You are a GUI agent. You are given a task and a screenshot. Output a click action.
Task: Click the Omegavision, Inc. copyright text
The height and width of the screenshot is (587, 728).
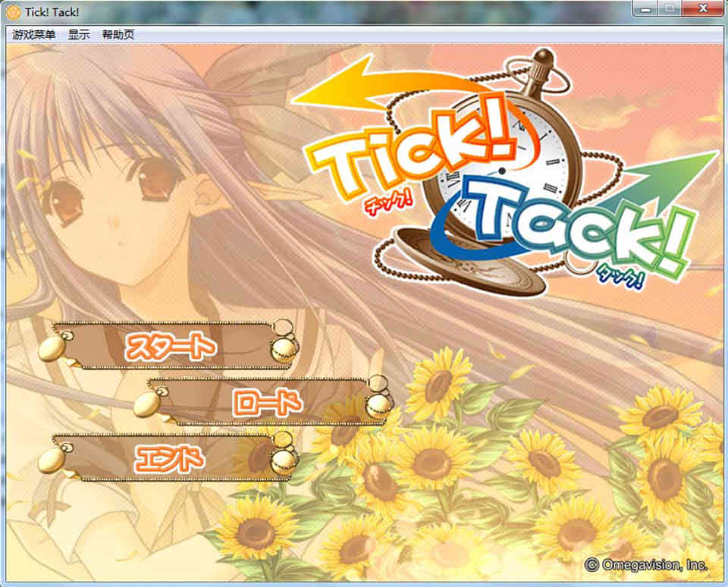(646, 565)
